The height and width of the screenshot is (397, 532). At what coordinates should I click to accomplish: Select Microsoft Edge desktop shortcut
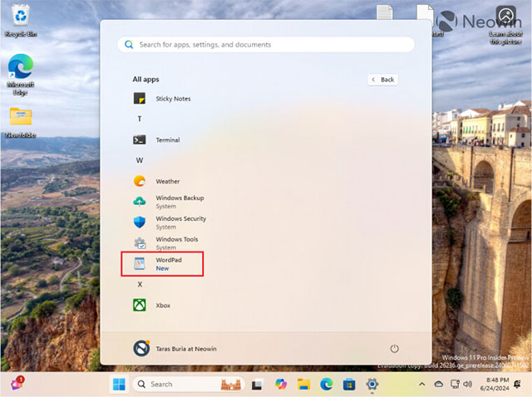[x=21, y=75]
